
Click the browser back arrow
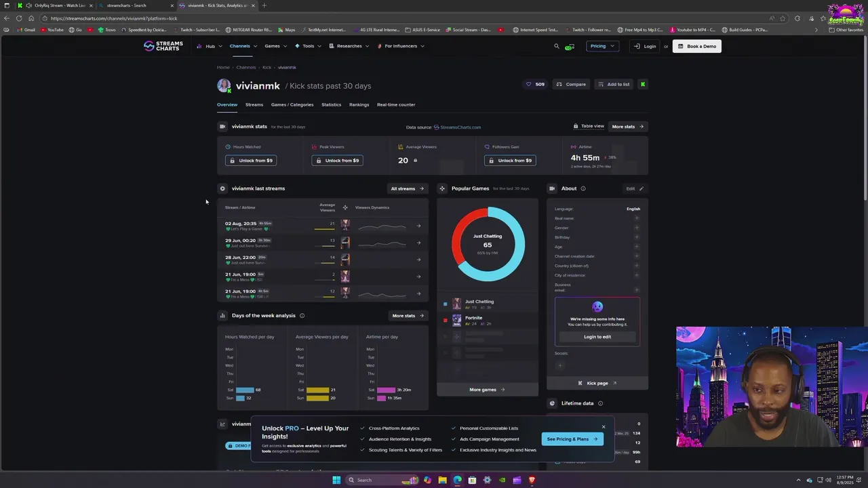(x=7, y=18)
